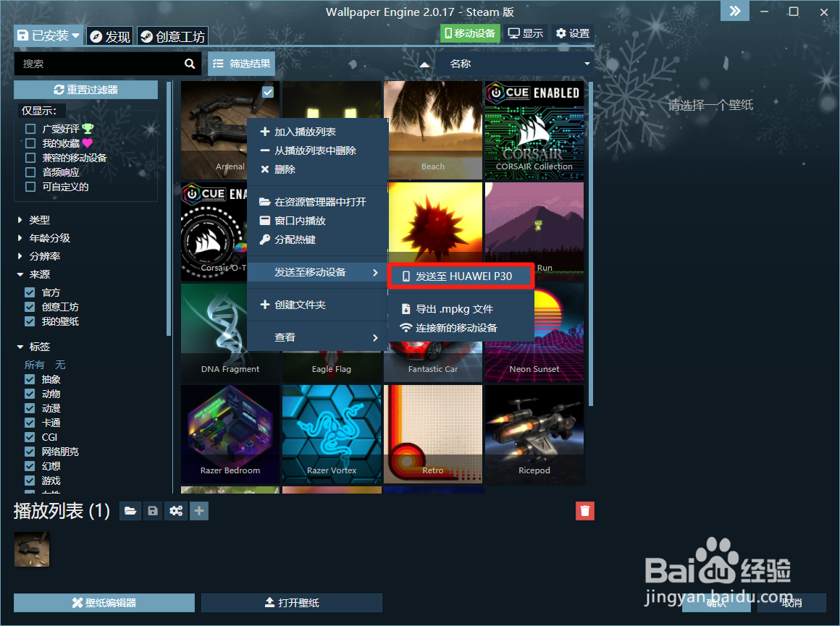Click the Arsenal thumbnail in the playlist

(32, 549)
